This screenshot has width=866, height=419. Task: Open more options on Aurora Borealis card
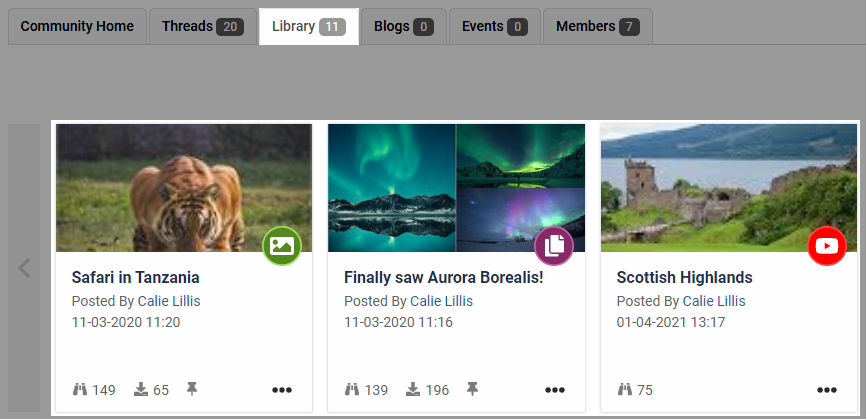click(x=555, y=390)
